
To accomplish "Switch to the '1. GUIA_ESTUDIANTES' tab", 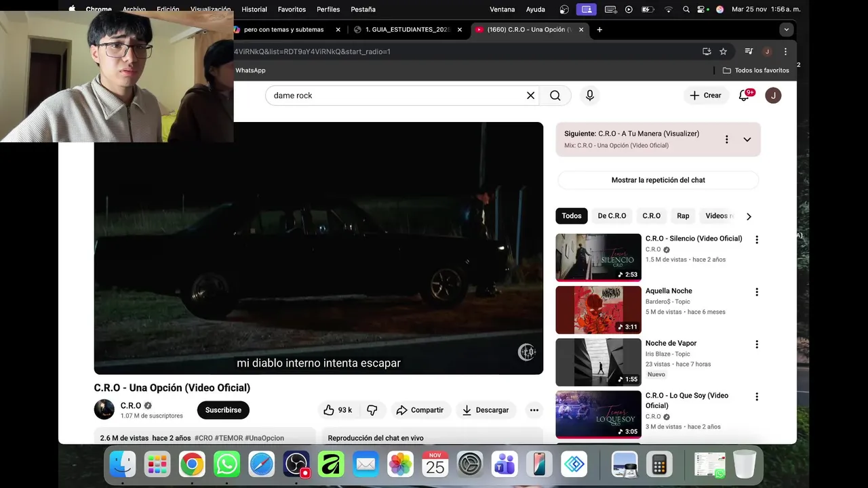I will pos(408,30).
